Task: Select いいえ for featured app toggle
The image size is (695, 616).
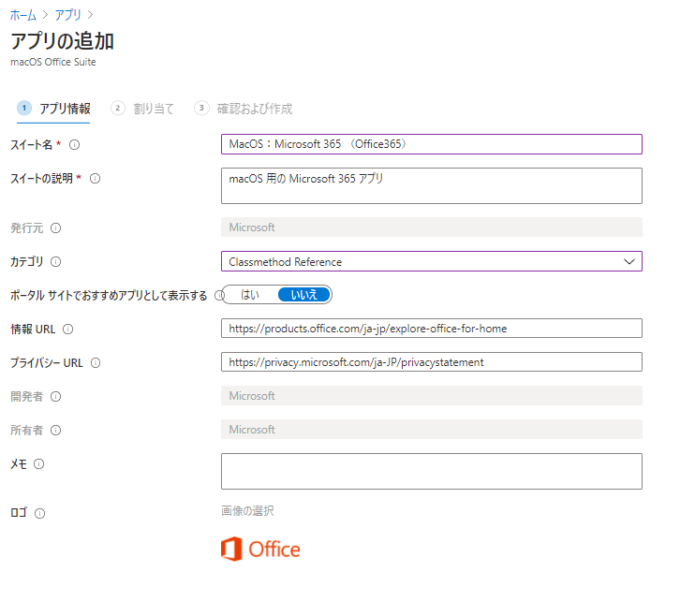Action: pos(304,295)
